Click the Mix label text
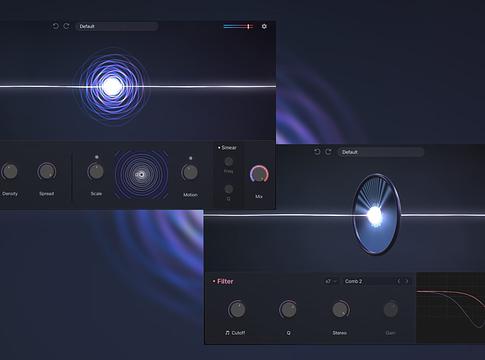Screen dimensions: 485x360 [x=259, y=197]
